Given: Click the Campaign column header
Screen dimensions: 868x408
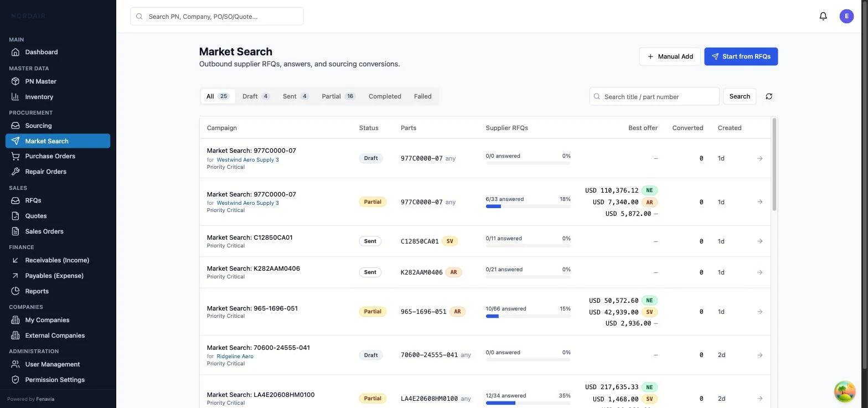Looking at the screenshot, I should 222,128.
